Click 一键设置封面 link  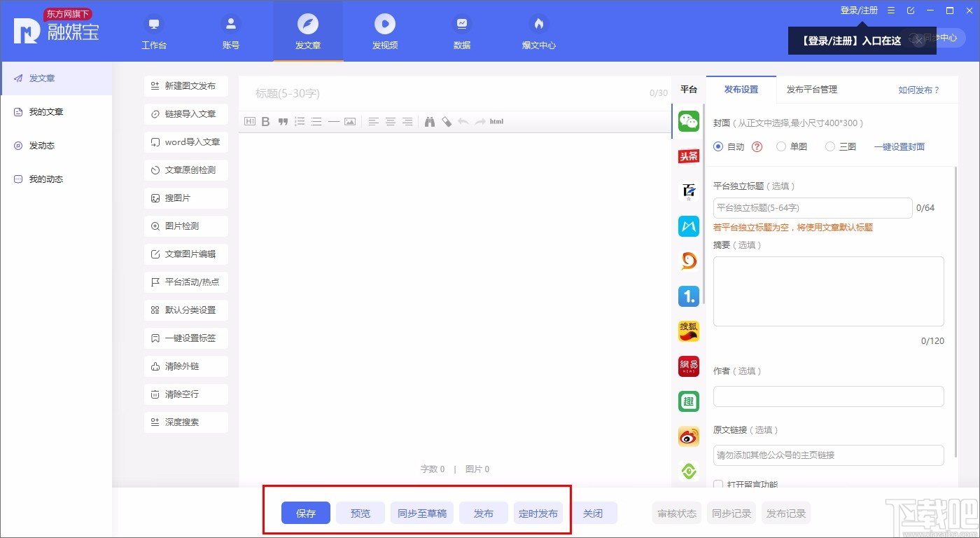point(899,146)
